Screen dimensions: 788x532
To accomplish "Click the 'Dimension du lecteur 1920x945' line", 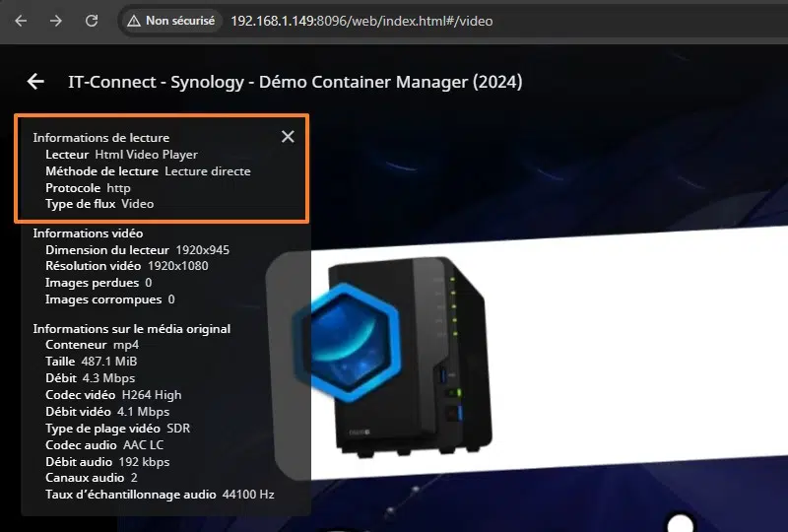I will 137,250.
